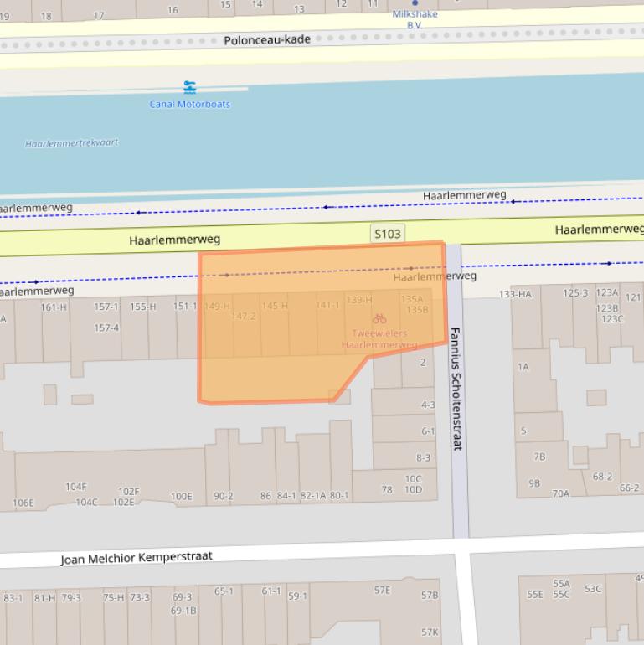Click the building labeled 68-2
Viewport: 644px width, 645px height.
pyautogui.click(x=602, y=477)
